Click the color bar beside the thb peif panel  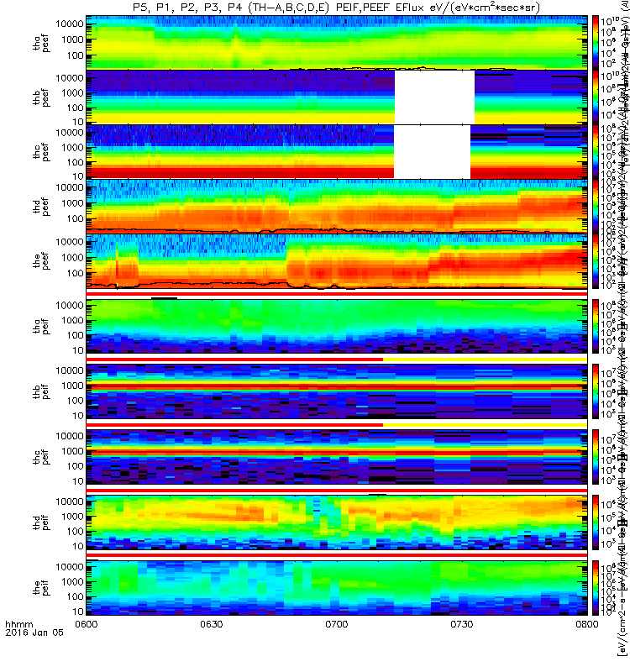[596, 391]
